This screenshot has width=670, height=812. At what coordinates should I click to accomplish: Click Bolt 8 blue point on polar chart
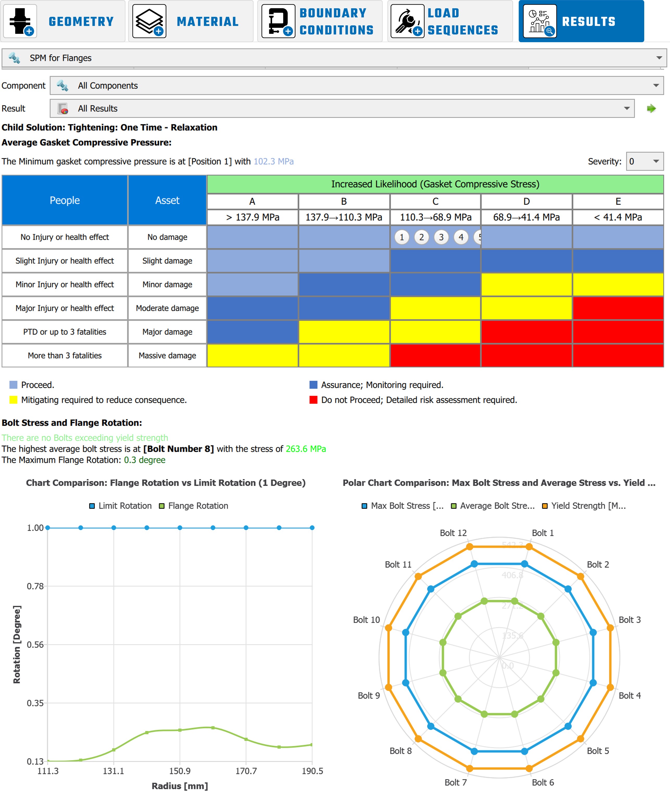point(431,726)
